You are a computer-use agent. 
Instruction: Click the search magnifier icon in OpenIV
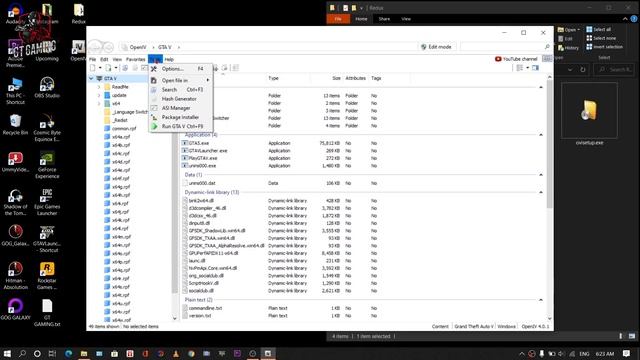(x=547, y=47)
